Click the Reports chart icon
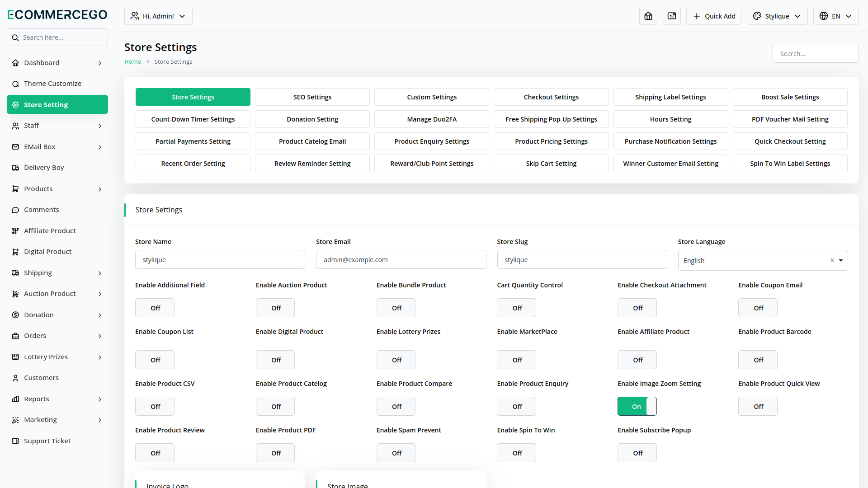The image size is (868, 488). point(15,399)
